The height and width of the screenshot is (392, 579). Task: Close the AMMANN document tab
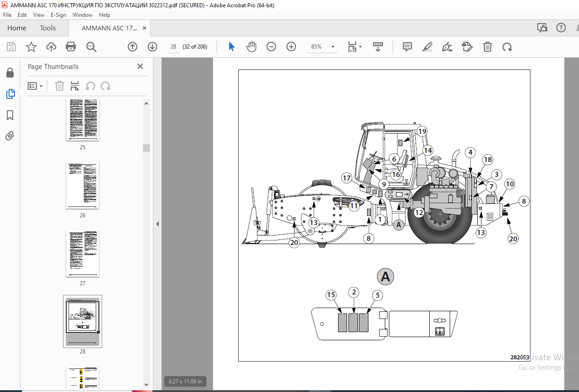point(145,28)
